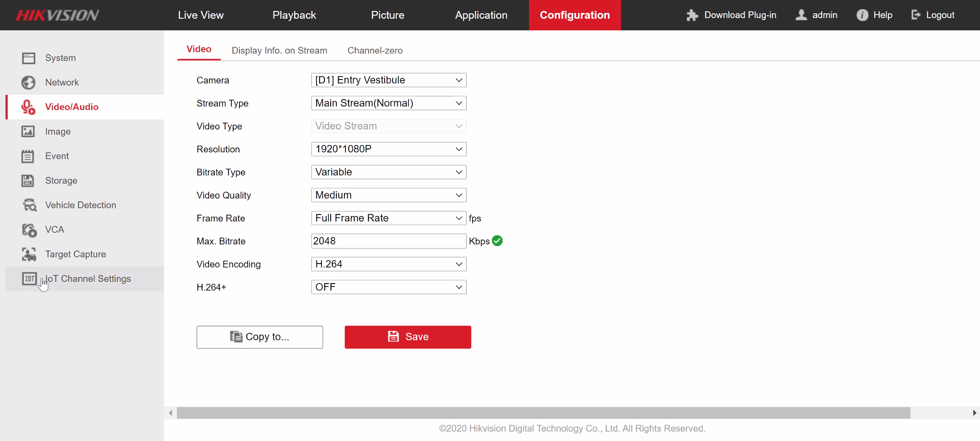
Task: Click the Storage floppy disk icon
Action: click(28, 180)
